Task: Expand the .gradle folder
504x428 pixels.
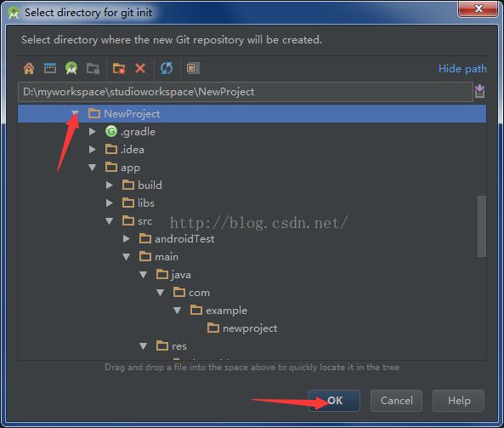Action: [93, 131]
